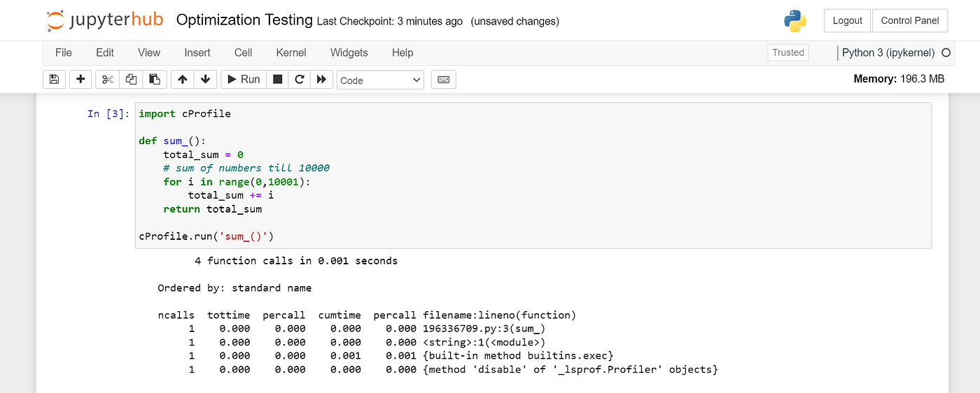Open the cell type Code dropdown
This screenshot has width=980, height=393.
380,80
